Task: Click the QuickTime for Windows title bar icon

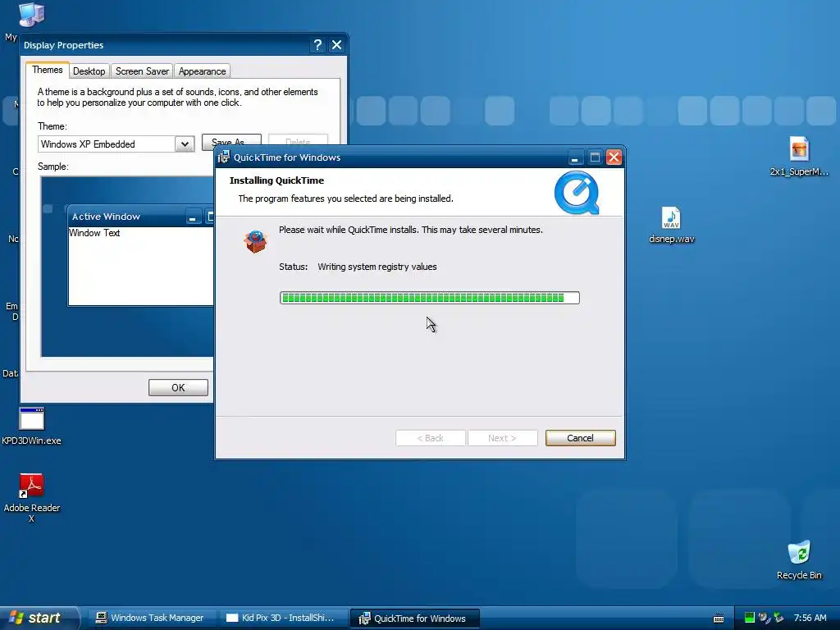Action: point(224,157)
